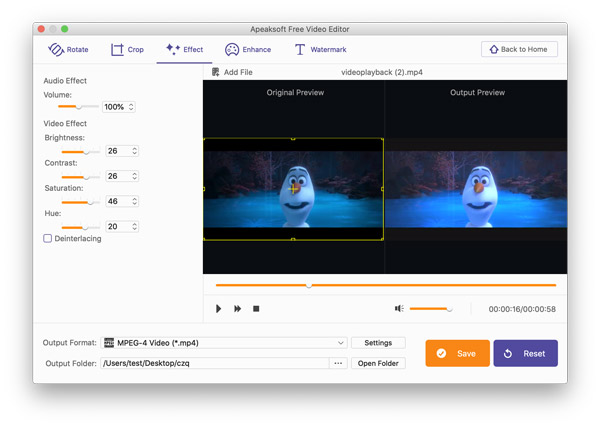Click the Output Folder path field

point(215,363)
